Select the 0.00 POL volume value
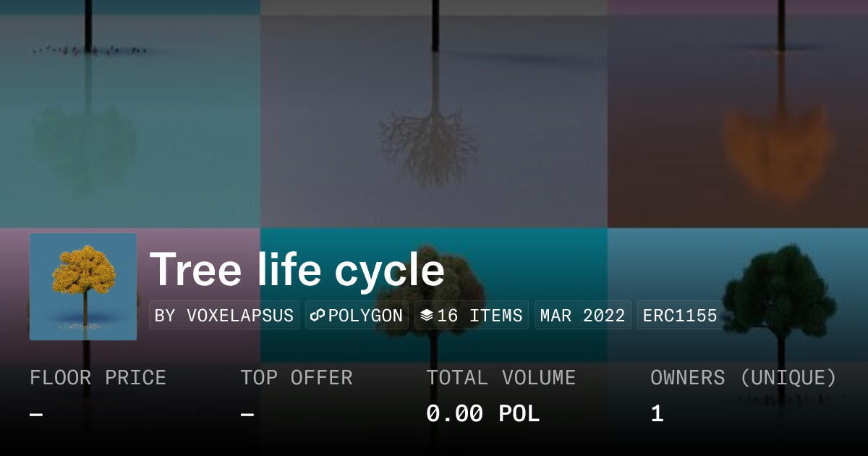Viewport: 868px width, 456px height. click(x=482, y=414)
